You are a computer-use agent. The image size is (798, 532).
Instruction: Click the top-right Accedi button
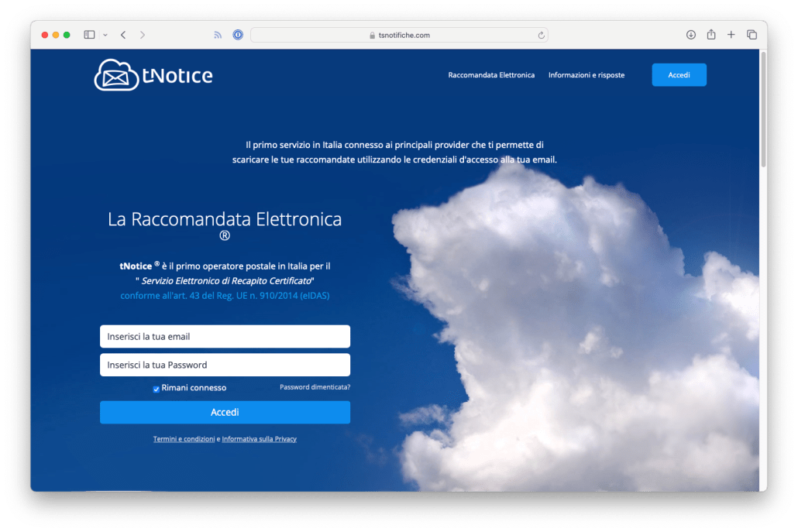pyautogui.click(x=679, y=75)
